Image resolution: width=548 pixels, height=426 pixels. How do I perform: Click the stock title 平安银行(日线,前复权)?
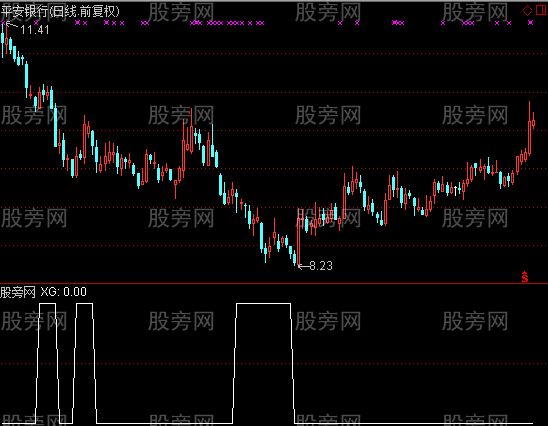(60, 12)
